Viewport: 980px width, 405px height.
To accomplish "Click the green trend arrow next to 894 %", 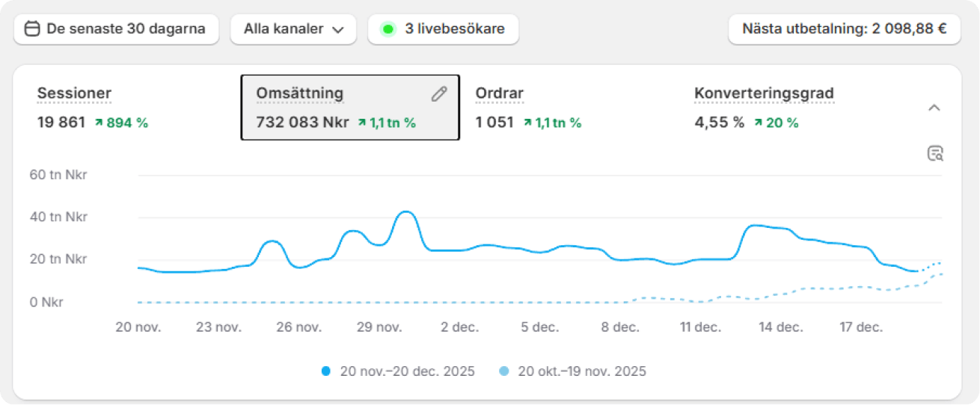I will tap(98, 123).
